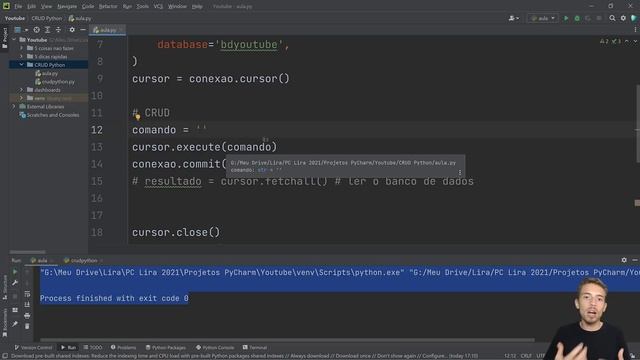Open the Python Packages tool window
This screenshot has height=360, width=640.
pos(166,347)
